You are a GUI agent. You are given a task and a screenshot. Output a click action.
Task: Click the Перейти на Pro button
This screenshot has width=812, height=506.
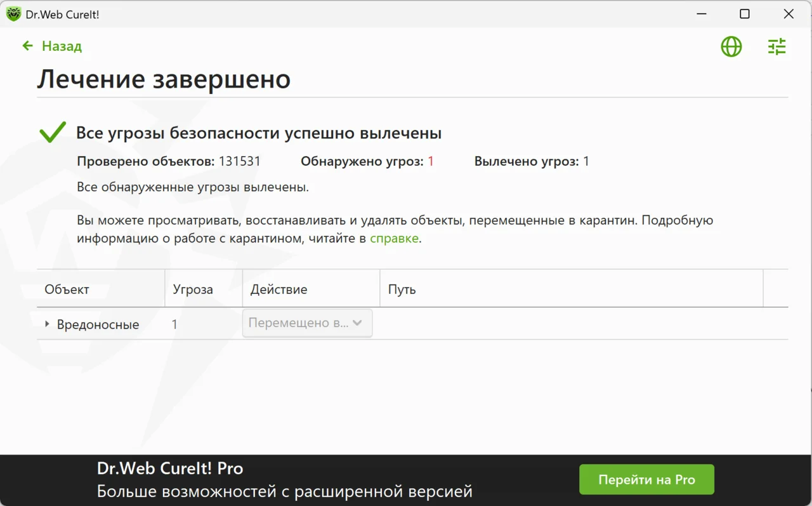[x=646, y=479]
